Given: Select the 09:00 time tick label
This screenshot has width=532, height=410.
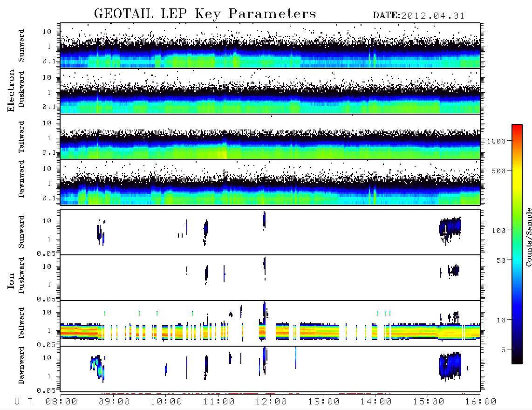Looking at the screenshot, I should point(114,402).
